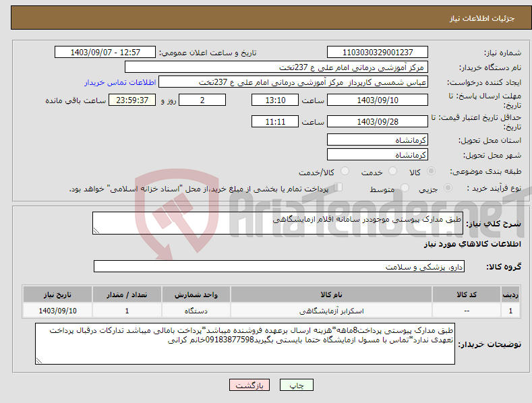Click the cell اسکرابر آزمایشگاهی
The width and height of the screenshot is (532, 403).
tap(331, 311)
